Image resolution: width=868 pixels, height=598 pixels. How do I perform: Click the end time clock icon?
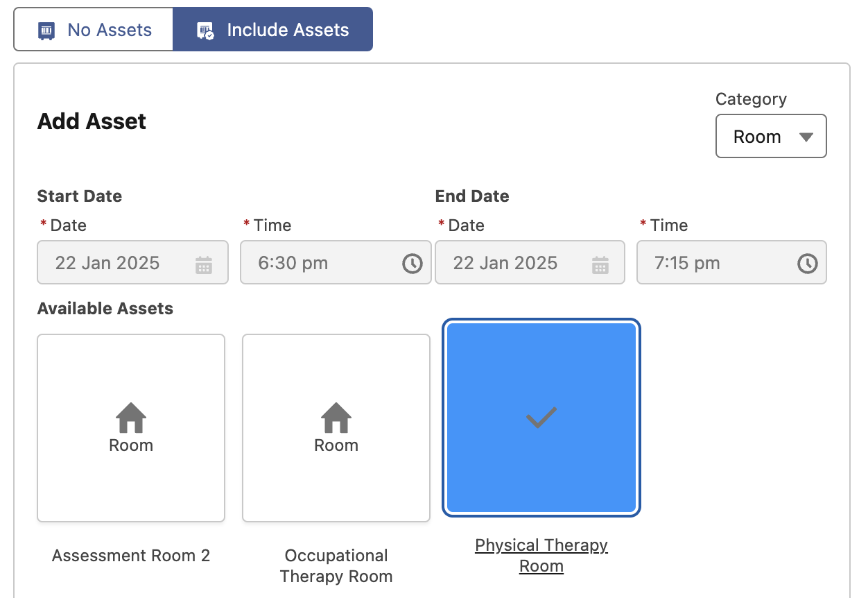click(x=808, y=264)
